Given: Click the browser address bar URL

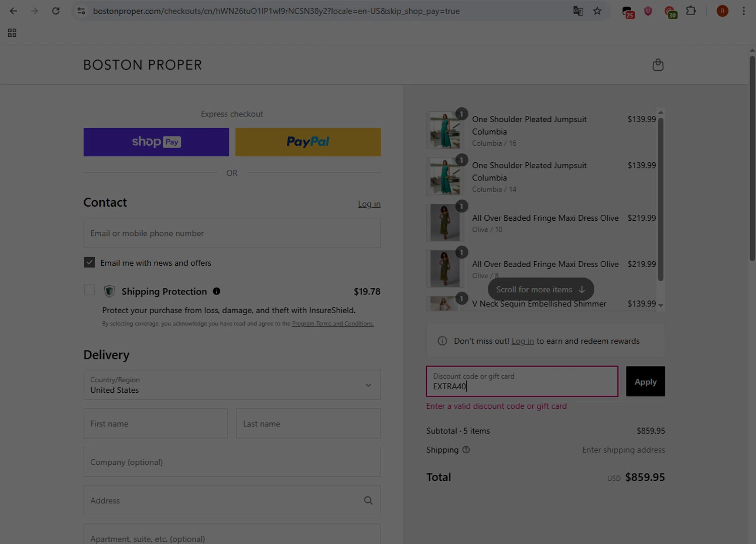Looking at the screenshot, I should point(276,11).
